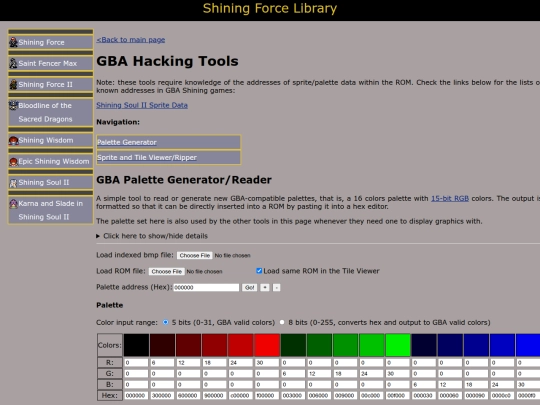Select the darkest navy blue swatch
The width and height of the screenshot is (540, 405).
424,345
